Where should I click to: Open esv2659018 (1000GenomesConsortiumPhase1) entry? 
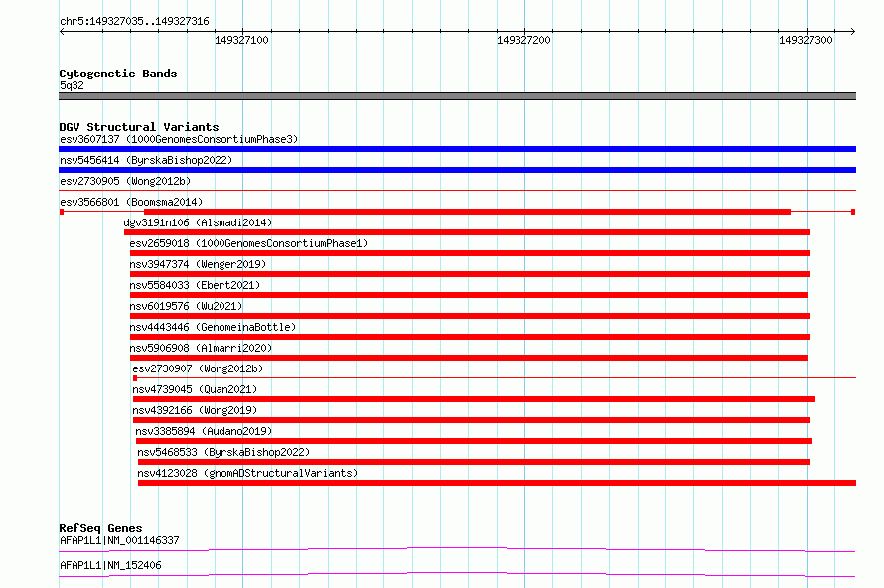[x=248, y=243]
